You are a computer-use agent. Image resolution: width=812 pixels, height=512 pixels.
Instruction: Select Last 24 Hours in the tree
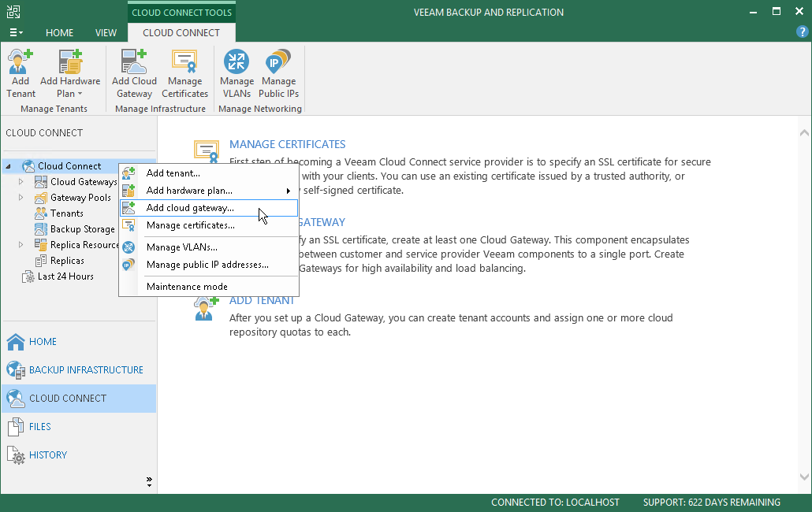[x=65, y=276]
